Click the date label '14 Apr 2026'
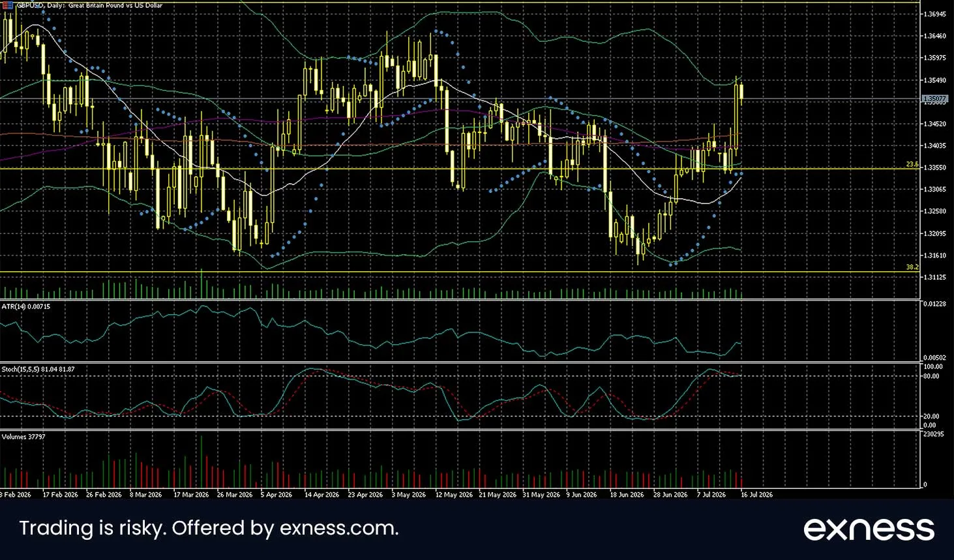The height and width of the screenshot is (560, 954). click(x=322, y=495)
